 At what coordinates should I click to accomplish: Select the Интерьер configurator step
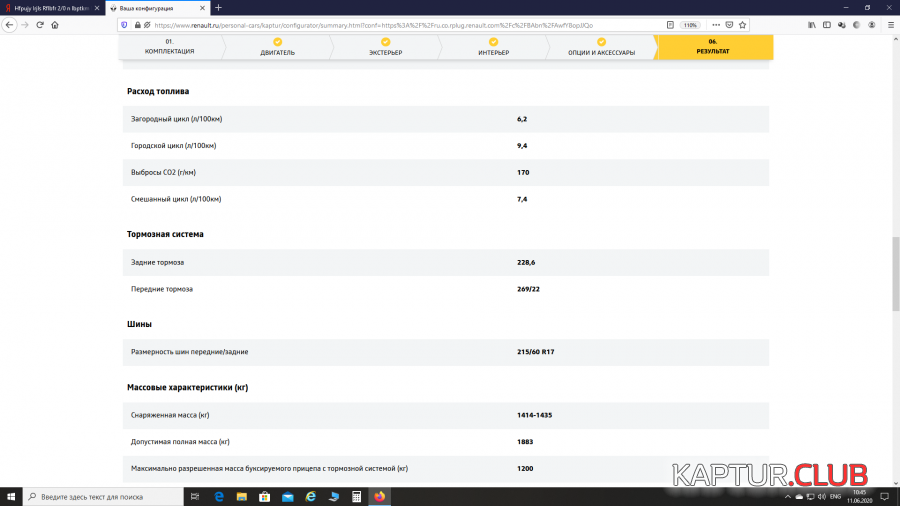coord(493,47)
